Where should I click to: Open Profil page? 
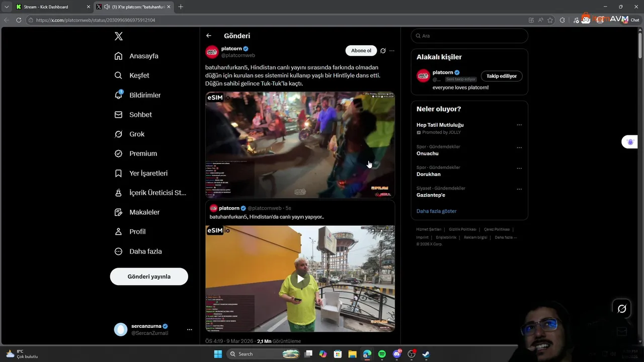[130, 232]
